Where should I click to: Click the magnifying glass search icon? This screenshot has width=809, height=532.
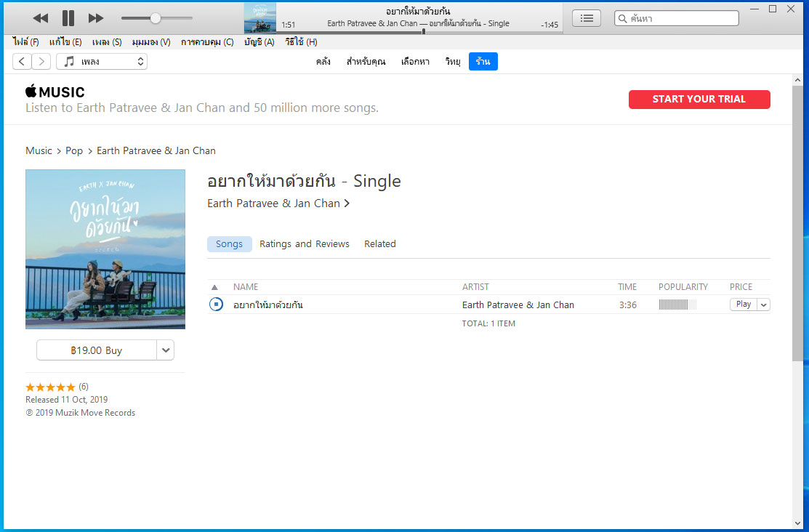click(623, 19)
